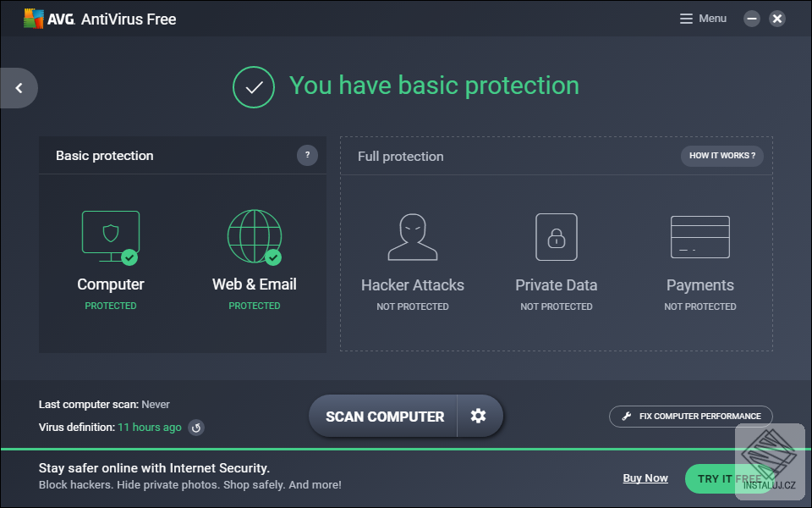This screenshot has width=812, height=508.
Task: Click the protection status checkmark circle
Action: pos(254,86)
